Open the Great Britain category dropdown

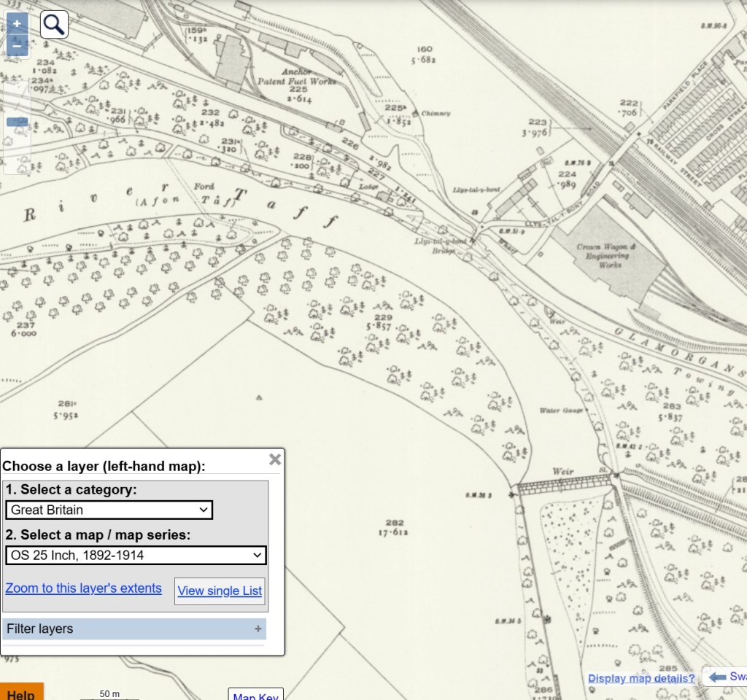pyautogui.click(x=109, y=510)
